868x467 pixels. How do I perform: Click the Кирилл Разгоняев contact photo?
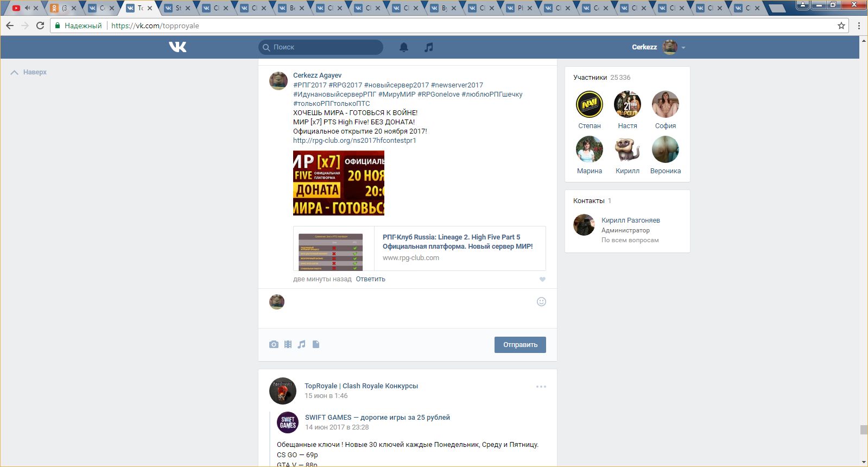(x=584, y=225)
